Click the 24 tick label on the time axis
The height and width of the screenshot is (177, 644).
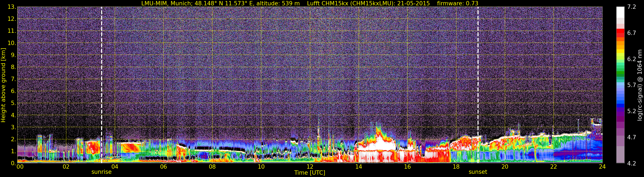(x=602, y=167)
